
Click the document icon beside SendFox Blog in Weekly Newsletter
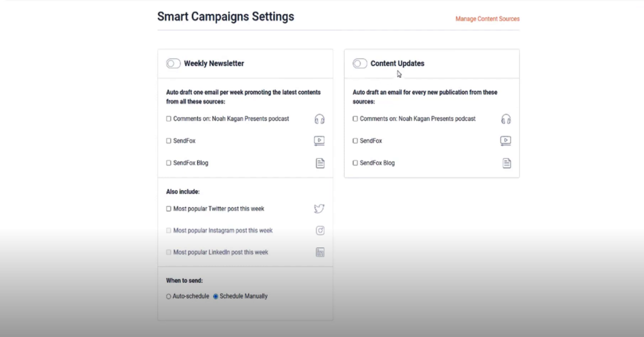[x=320, y=163]
